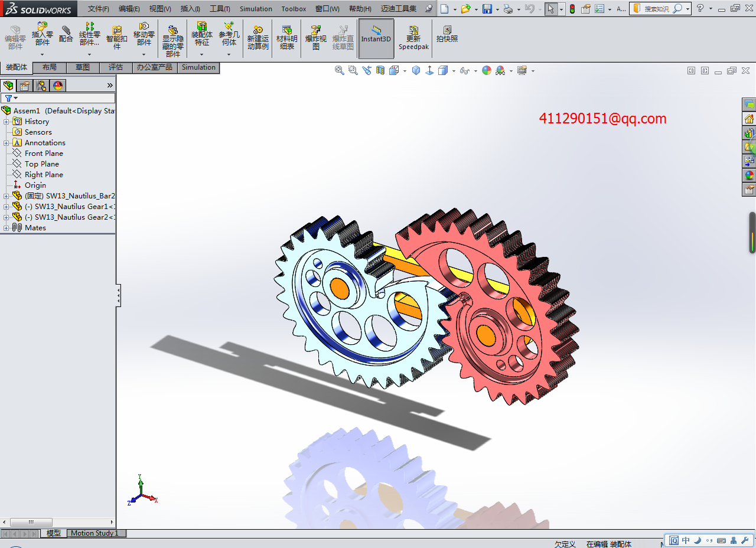This screenshot has width=756, height=548.
Task: Click Section View icon in view toolbar
Action: click(380, 70)
